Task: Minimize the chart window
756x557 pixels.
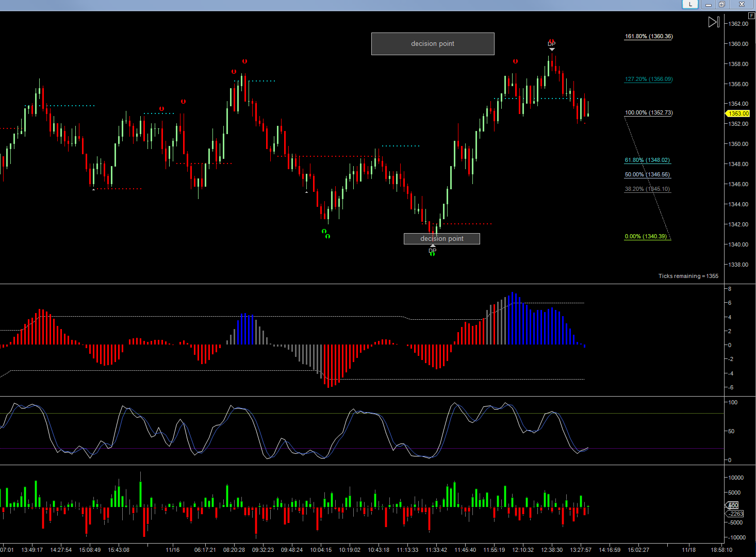Action: point(709,5)
